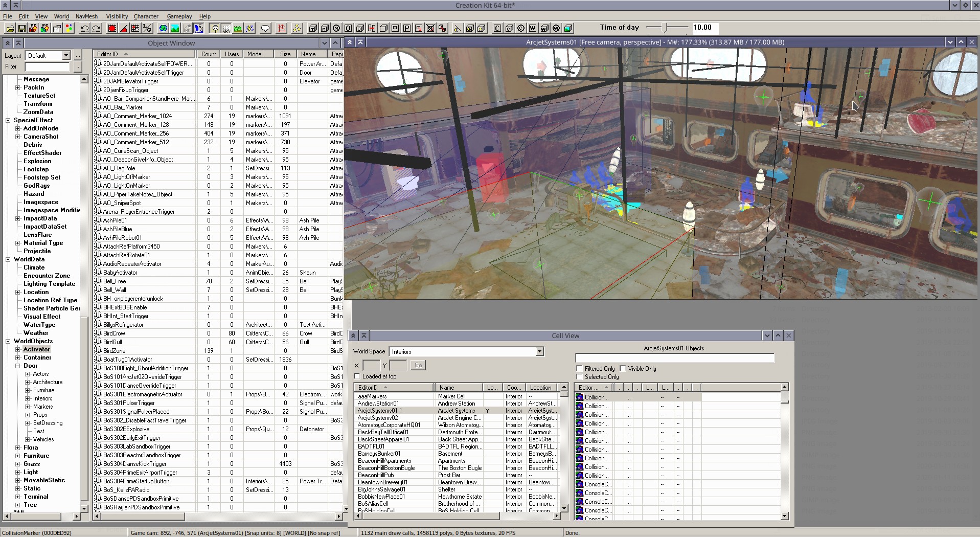Open the Edit menu
The width and height of the screenshot is (980, 537).
pyautogui.click(x=24, y=16)
